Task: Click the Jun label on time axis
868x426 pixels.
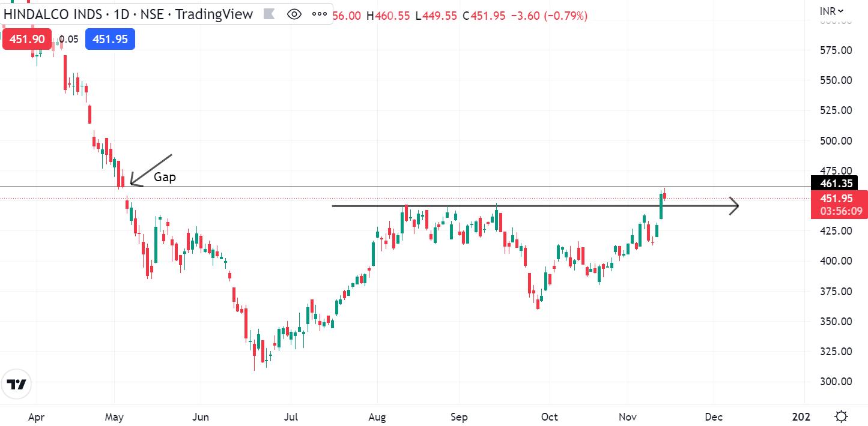Action: coord(201,416)
